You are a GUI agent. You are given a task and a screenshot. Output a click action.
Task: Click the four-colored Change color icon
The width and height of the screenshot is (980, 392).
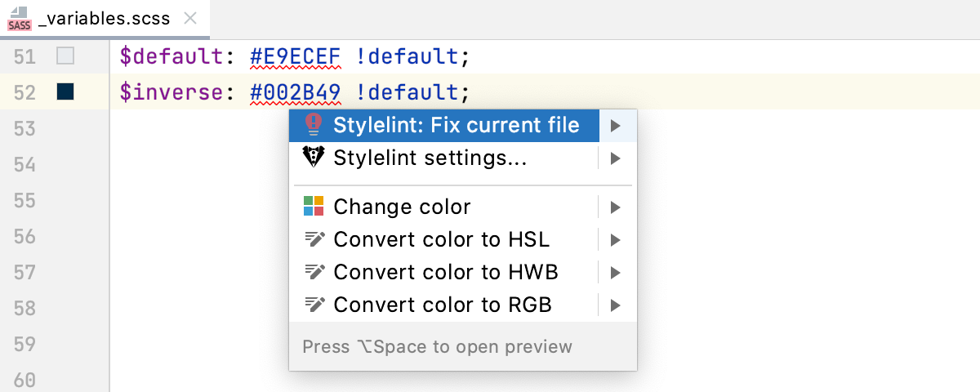314,207
